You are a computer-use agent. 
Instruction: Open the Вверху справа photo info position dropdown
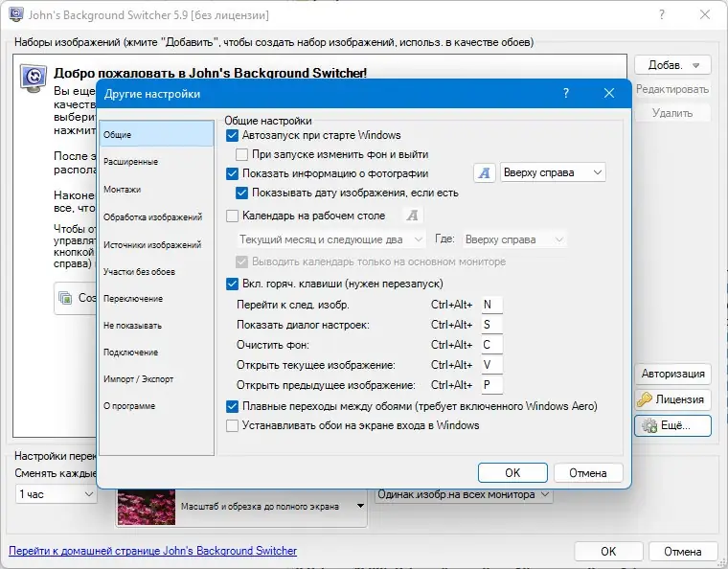point(553,172)
